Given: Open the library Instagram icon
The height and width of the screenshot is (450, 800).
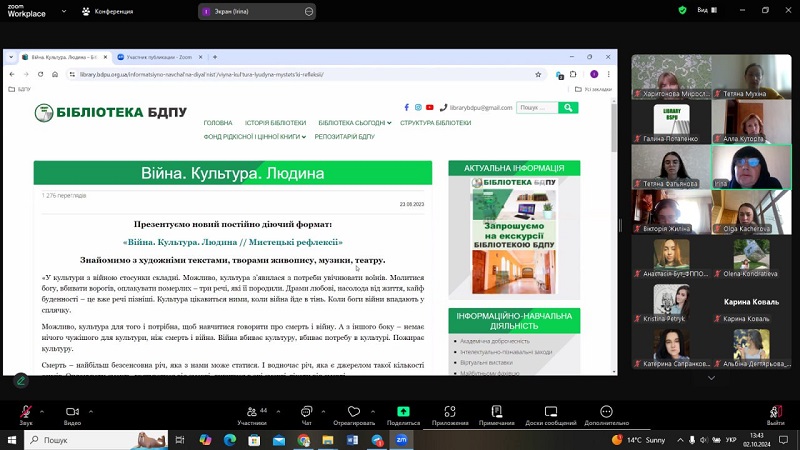Looking at the screenshot, I should (x=418, y=108).
